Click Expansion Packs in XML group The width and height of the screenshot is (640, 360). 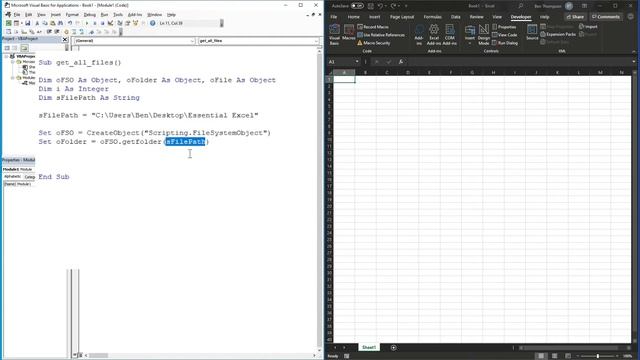pyautogui.click(x=558, y=35)
